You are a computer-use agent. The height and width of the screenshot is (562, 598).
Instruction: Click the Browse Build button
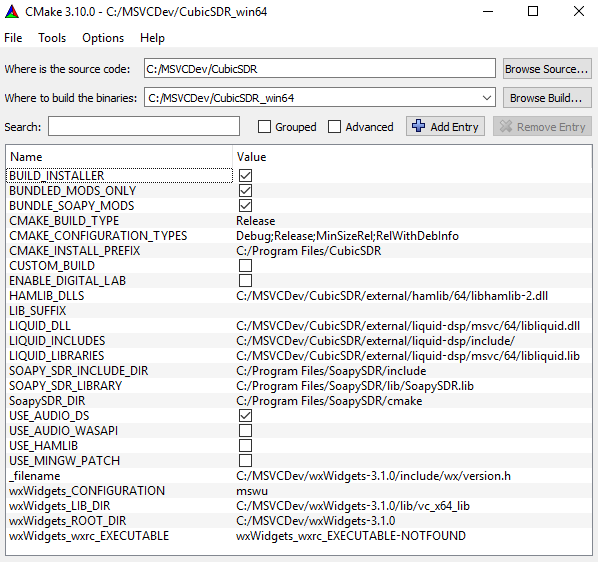coord(547,98)
